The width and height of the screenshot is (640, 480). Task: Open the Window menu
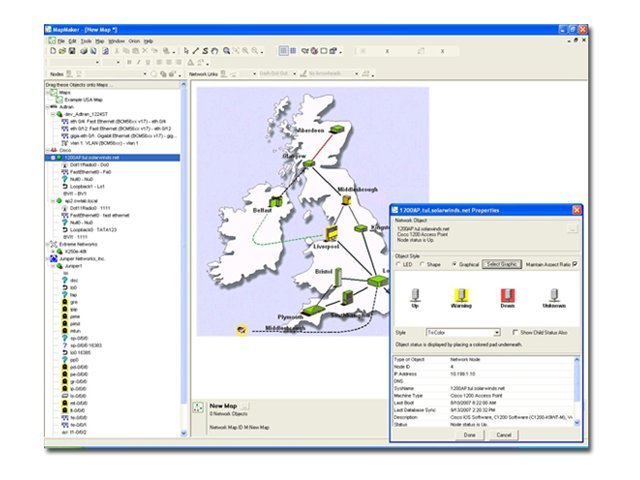[x=116, y=41]
